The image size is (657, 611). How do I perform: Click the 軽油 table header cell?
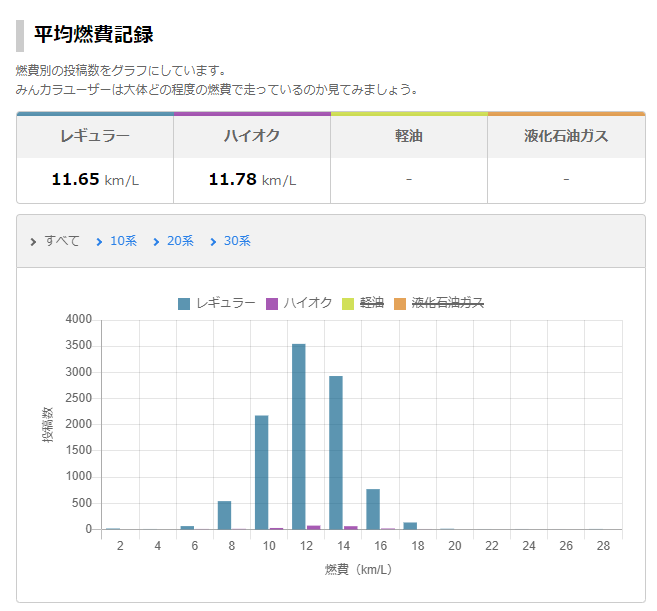(x=409, y=136)
